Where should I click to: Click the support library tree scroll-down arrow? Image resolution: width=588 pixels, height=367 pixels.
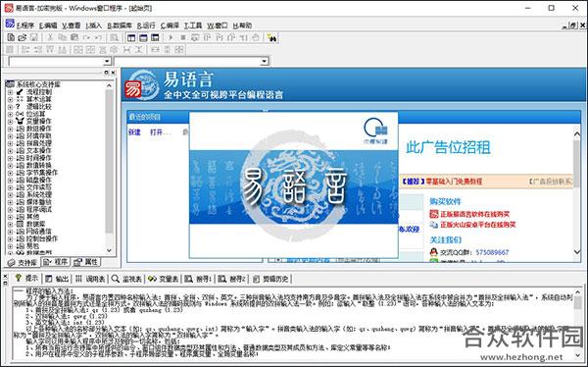tap(109, 250)
